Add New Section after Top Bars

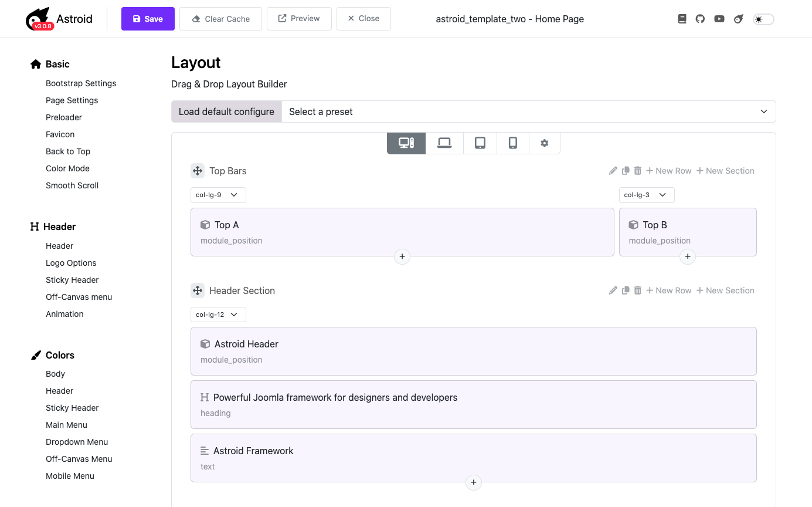(x=725, y=171)
